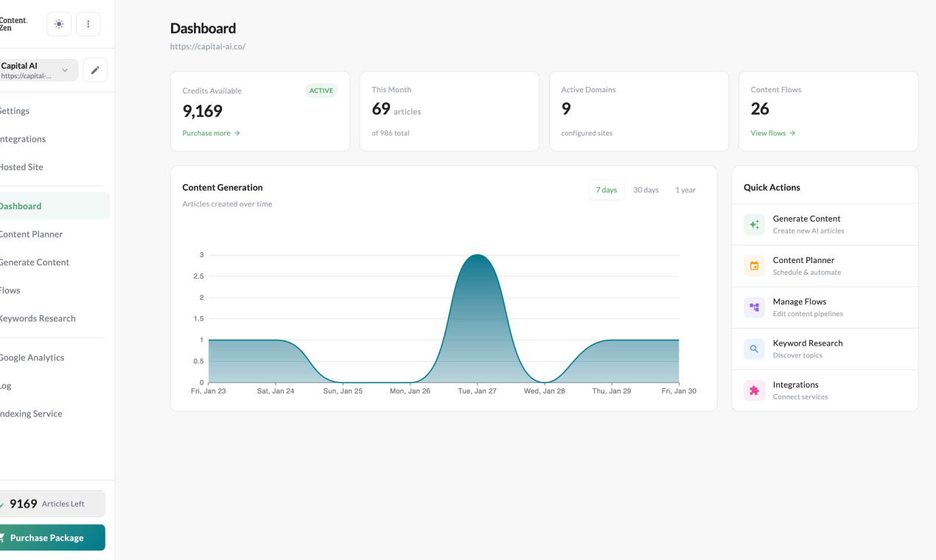Click the pencil edit site icon
936x560 pixels.
tap(95, 71)
